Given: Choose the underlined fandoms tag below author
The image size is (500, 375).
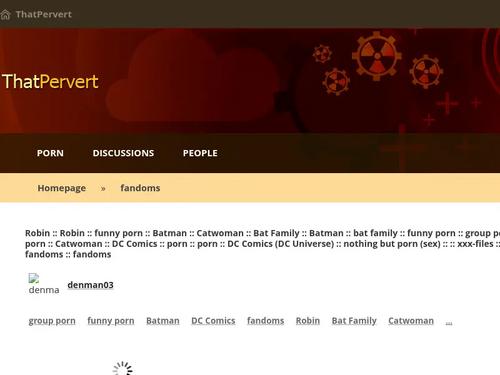Looking at the screenshot, I should point(266,321).
